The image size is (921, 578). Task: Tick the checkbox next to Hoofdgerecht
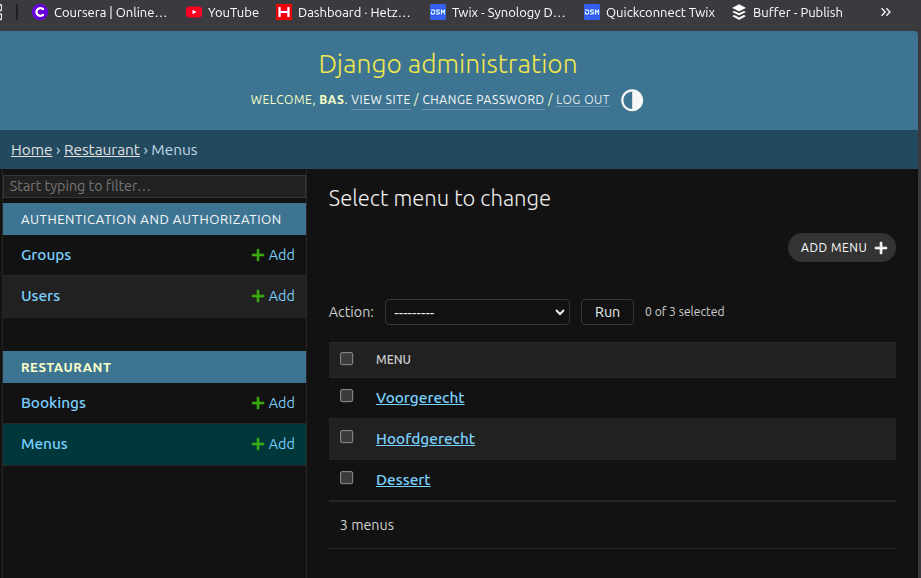click(347, 437)
